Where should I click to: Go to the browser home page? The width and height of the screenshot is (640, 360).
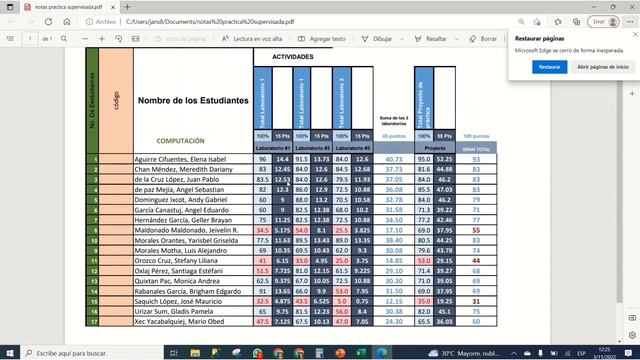click(67, 22)
